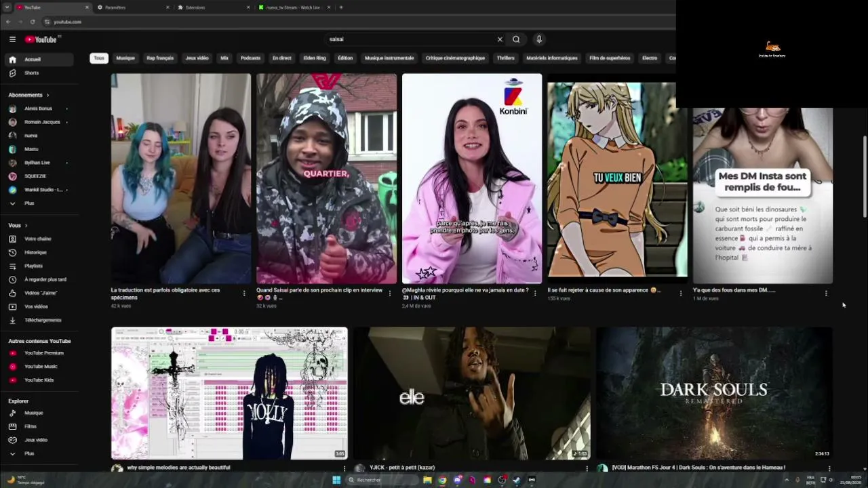The height and width of the screenshot is (488, 868).
Task: Select the Tous filter chip
Action: [x=99, y=58]
